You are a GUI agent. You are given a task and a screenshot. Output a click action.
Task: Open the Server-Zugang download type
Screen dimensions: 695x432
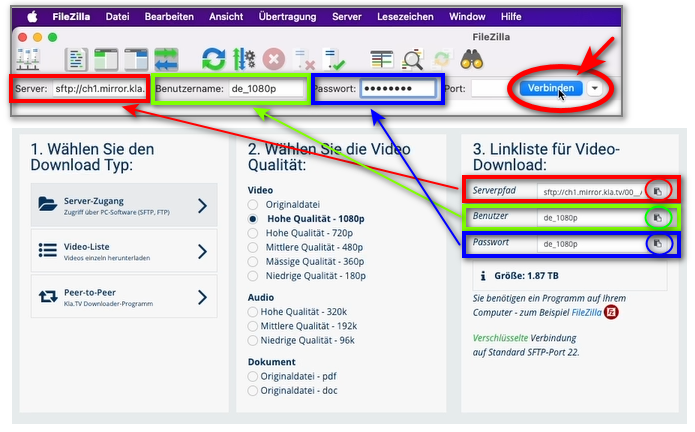(x=124, y=206)
